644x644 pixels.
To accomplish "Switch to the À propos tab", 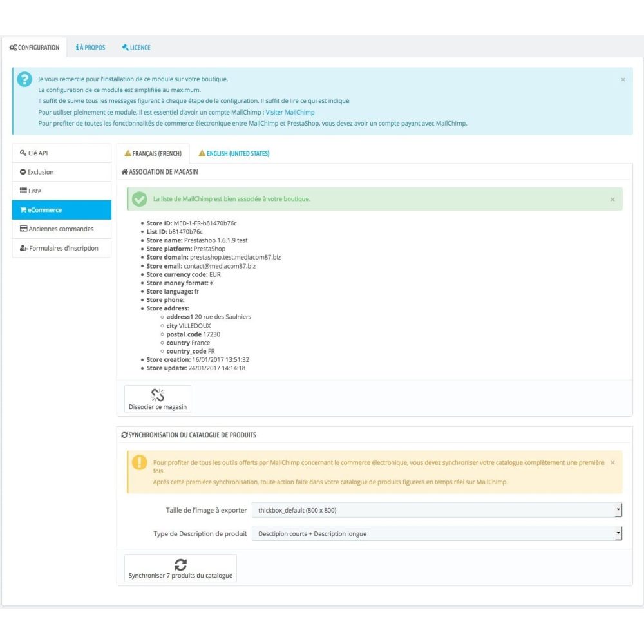I will (90, 48).
